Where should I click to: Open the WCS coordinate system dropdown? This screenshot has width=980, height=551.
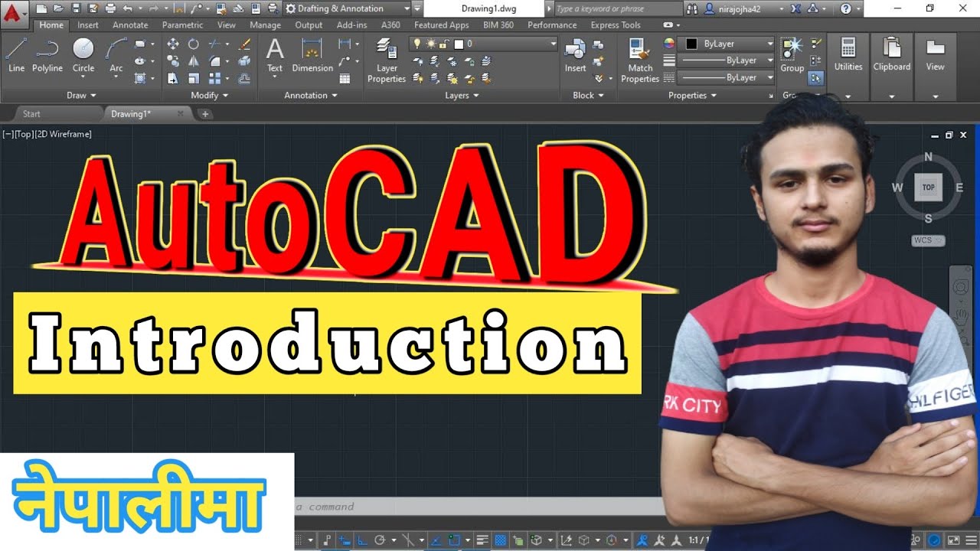pyautogui.click(x=928, y=240)
